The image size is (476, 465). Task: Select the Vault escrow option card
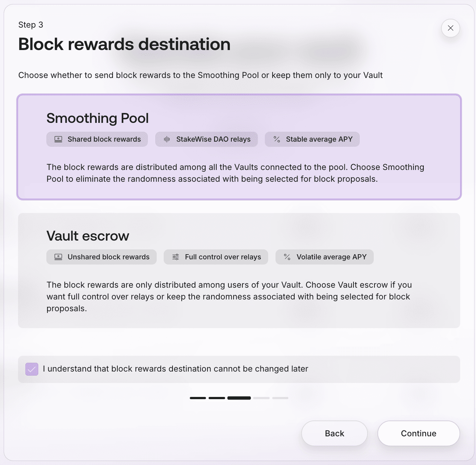pos(239,270)
